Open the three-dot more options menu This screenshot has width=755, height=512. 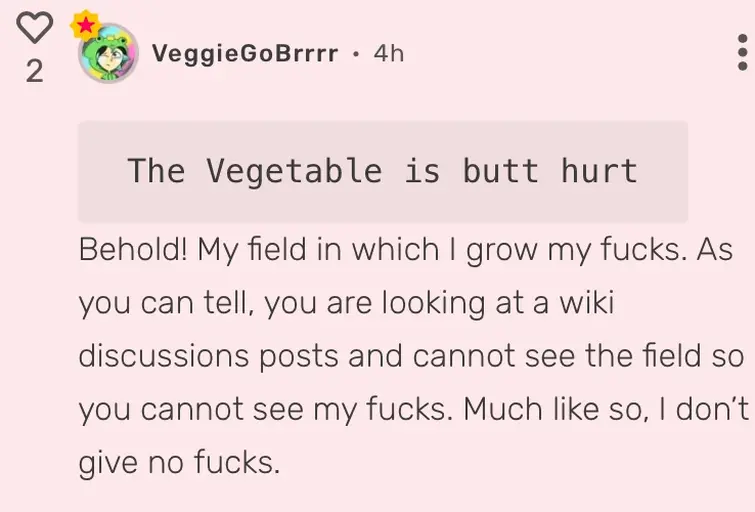click(741, 52)
